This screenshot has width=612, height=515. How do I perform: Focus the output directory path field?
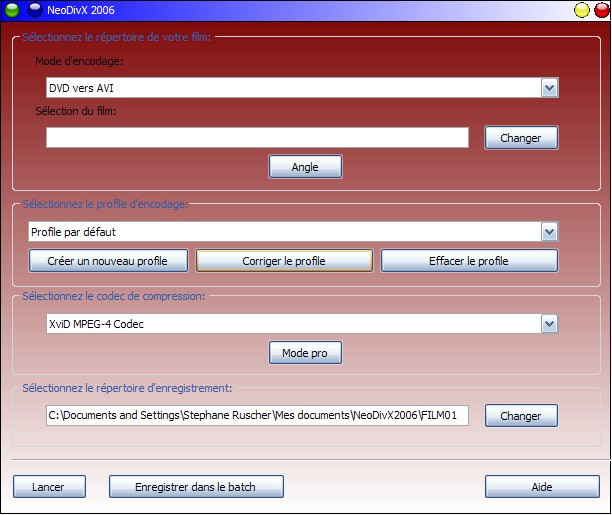point(257,415)
